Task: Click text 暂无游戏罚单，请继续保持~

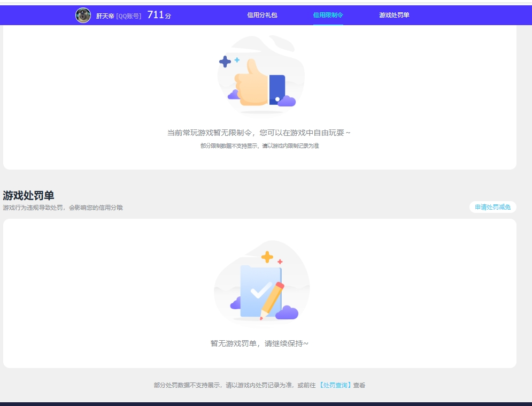Action: [259, 343]
